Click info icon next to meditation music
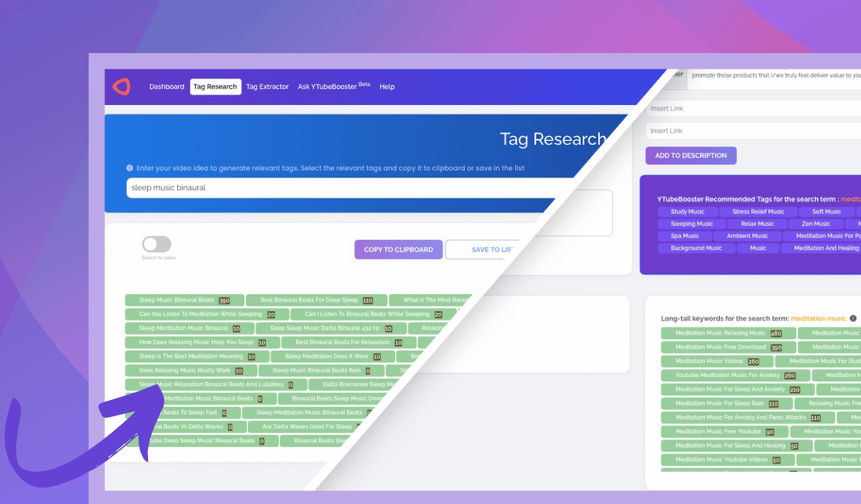Image resolution: width=861 pixels, height=504 pixels. click(x=853, y=319)
